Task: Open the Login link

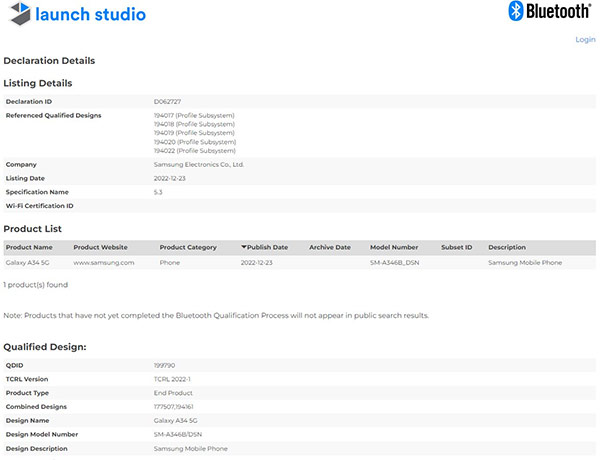Action: pyautogui.click(x=585, y=39)
